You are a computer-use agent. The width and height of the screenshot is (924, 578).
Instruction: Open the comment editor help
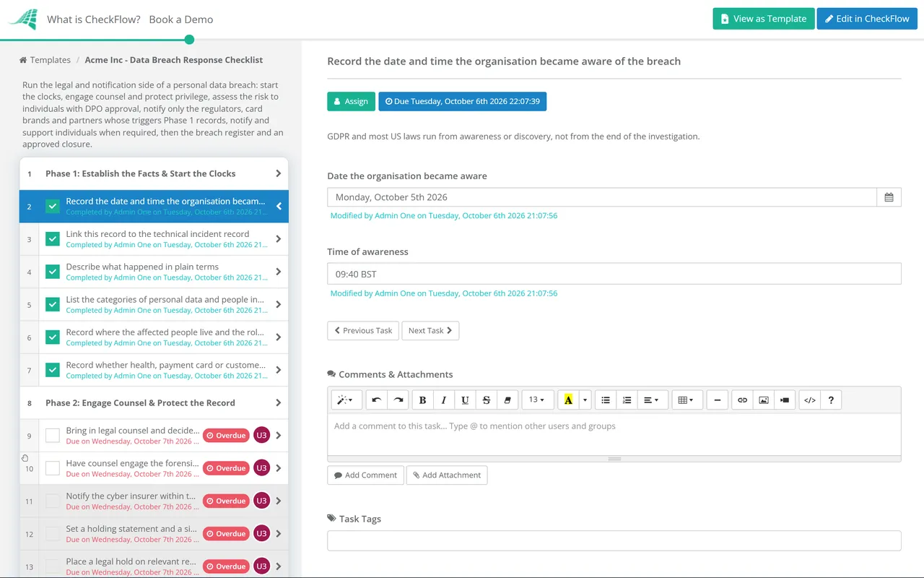click(831, 400)
